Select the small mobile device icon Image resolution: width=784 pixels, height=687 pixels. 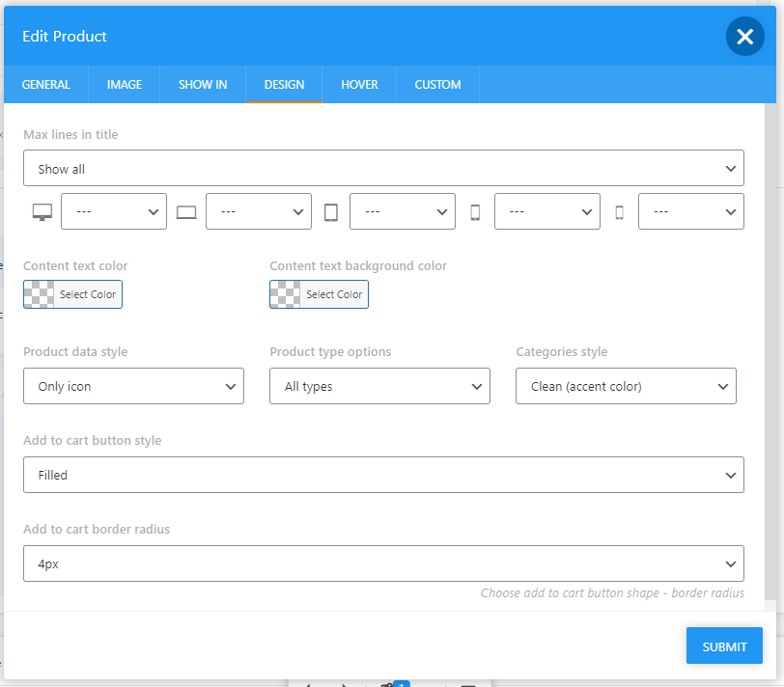(x=619, y=211)
